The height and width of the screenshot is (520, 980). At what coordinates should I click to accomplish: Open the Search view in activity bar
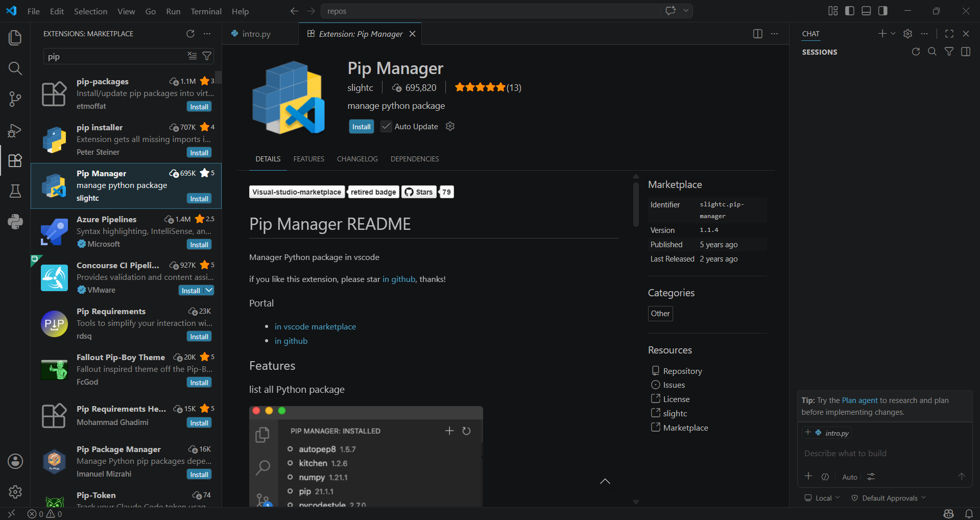[15, 68]
